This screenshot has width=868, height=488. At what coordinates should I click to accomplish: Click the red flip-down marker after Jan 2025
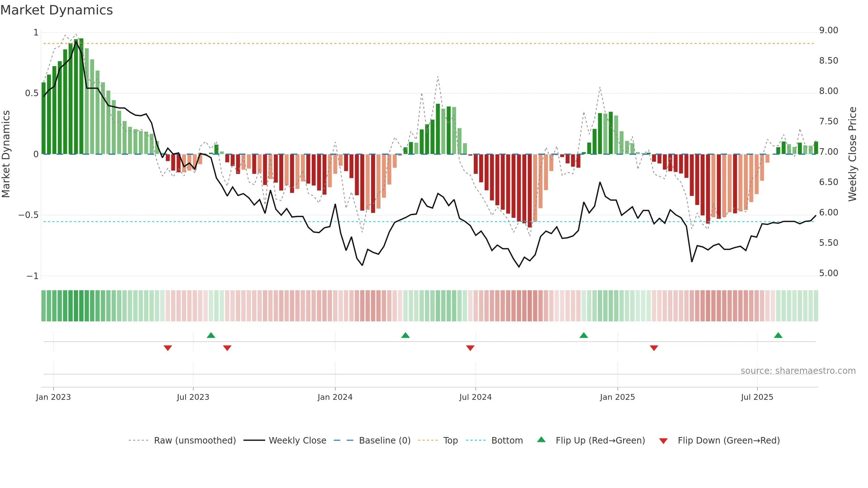pyautogui.click(x=654, y=348)
